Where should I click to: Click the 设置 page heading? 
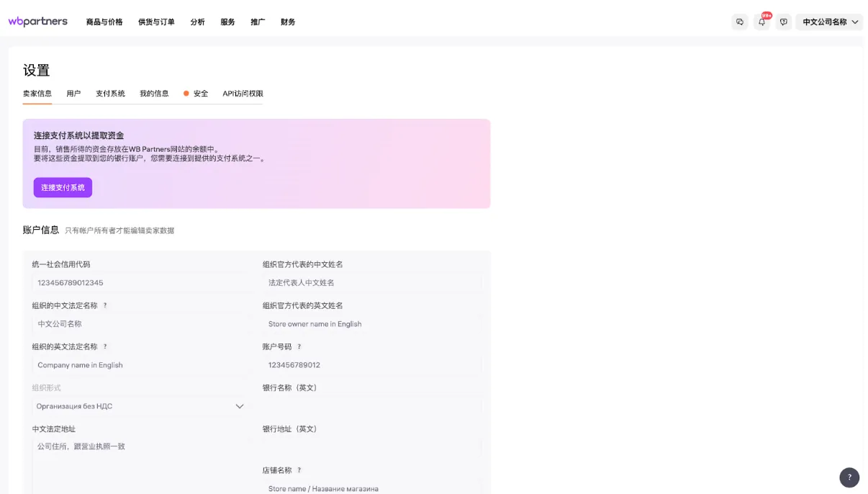[36, 71]
